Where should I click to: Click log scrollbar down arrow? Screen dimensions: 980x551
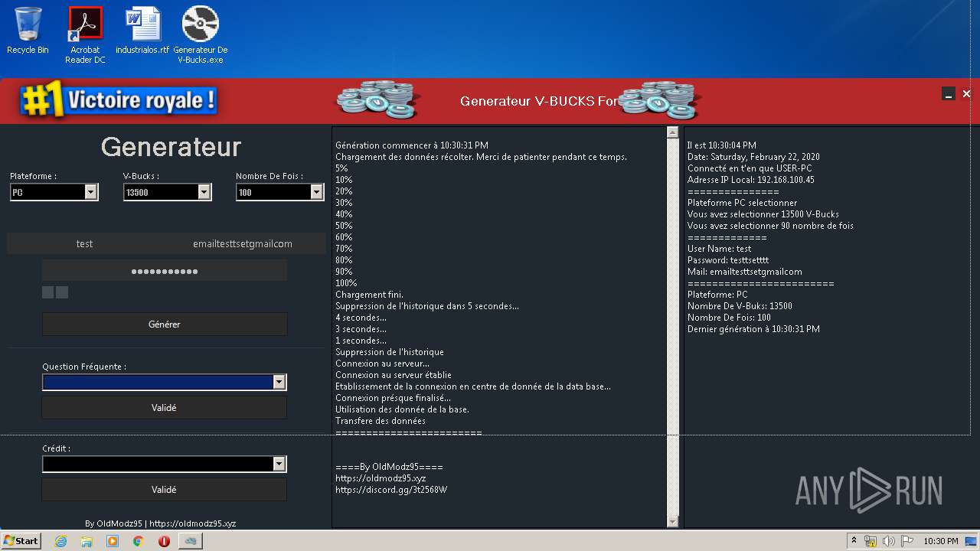pyautogui.click(x=673, y=522)
